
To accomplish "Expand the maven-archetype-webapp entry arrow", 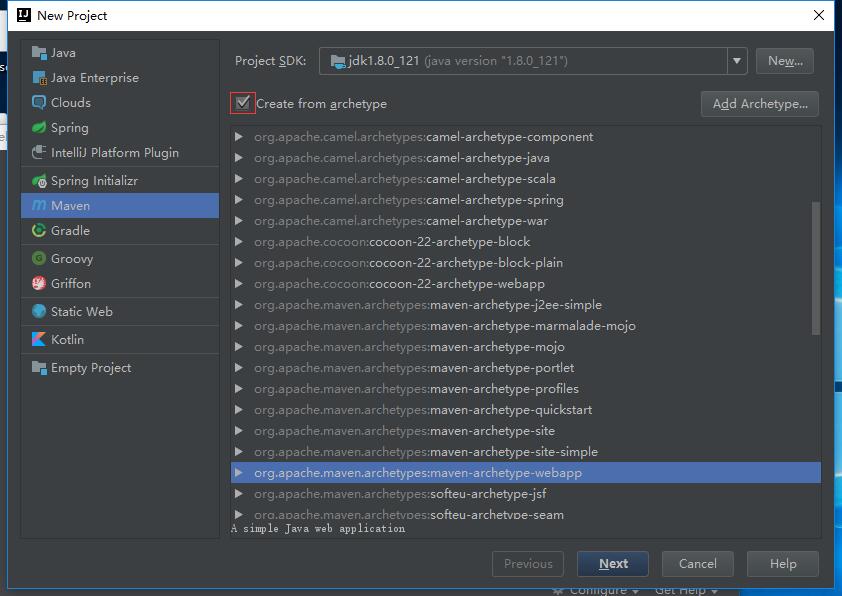I will pyautogui.click(x=238, y=473).
